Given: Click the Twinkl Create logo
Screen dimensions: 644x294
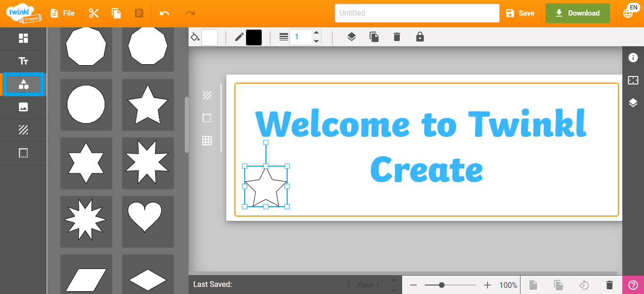Looking at the screenshot, I should [23, 13].
